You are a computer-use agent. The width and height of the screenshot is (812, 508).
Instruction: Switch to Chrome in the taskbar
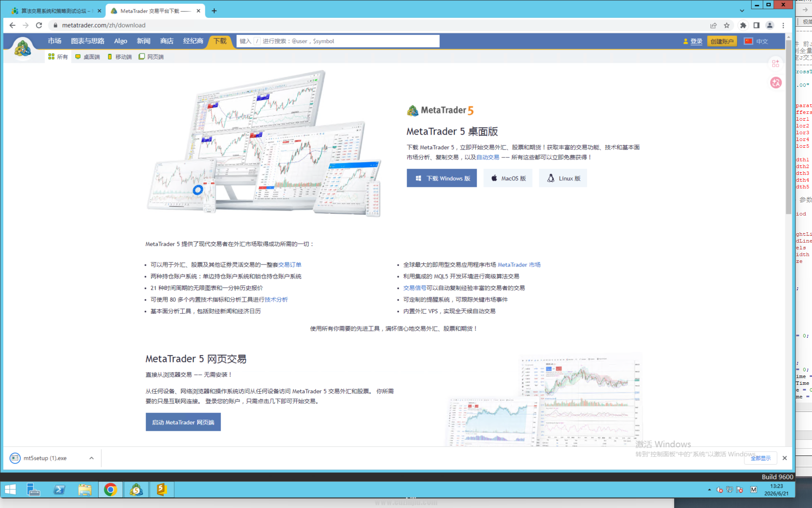click(x=110, y=490)
